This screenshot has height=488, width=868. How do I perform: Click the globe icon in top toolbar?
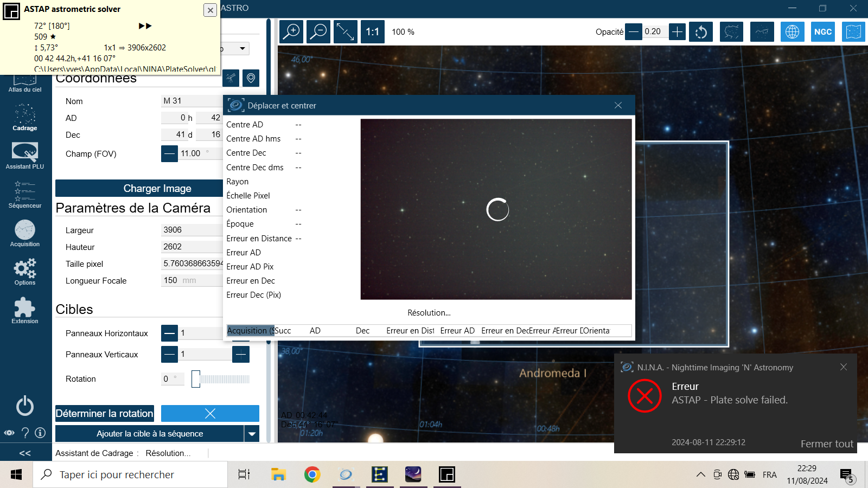coord(793,31)
